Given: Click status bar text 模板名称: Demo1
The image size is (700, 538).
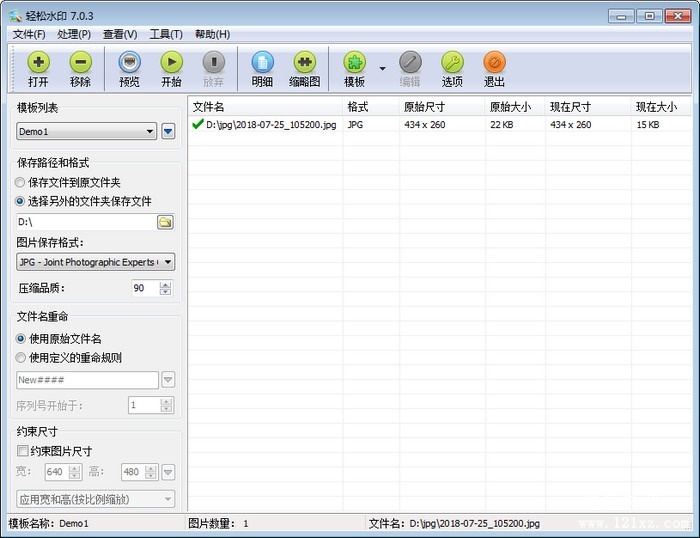Looking at the screenshot, I should [49, 523].
